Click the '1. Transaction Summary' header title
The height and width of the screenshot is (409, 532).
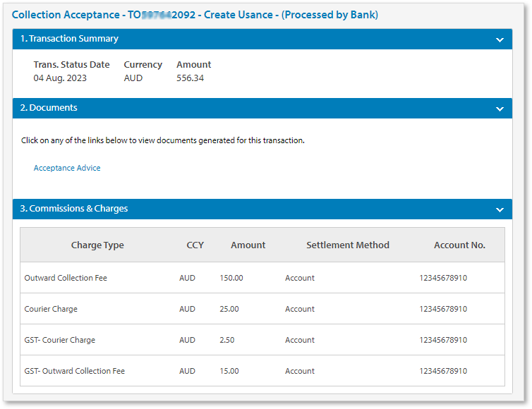coord(69,39)
